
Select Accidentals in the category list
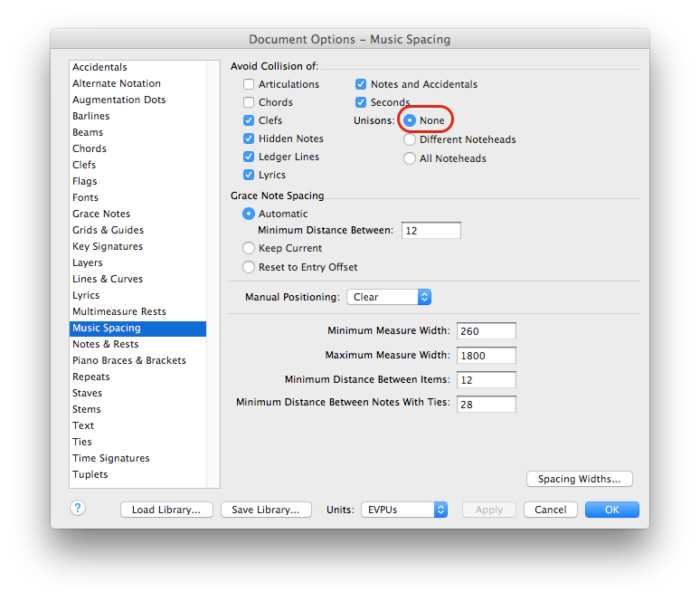coord(99,67)
